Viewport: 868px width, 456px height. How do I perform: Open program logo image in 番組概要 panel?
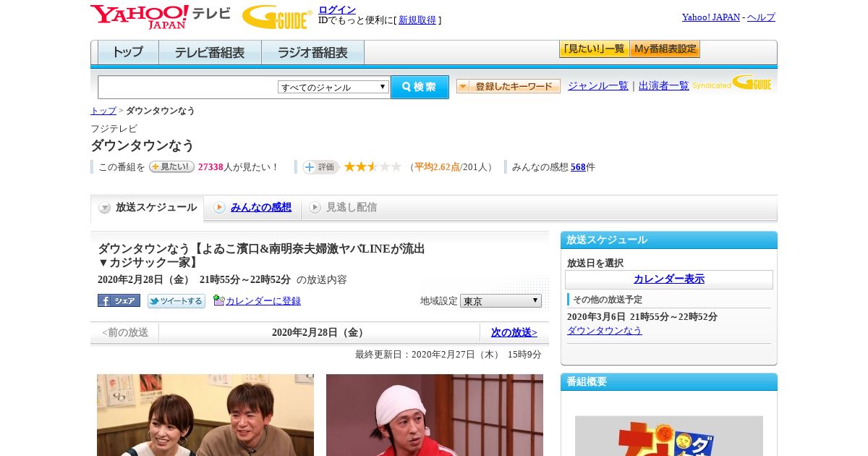669,436
